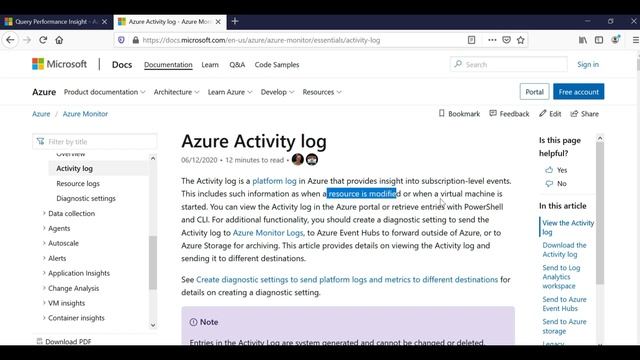
Task: Click Sign in link
Action: [x=588, y=64]
